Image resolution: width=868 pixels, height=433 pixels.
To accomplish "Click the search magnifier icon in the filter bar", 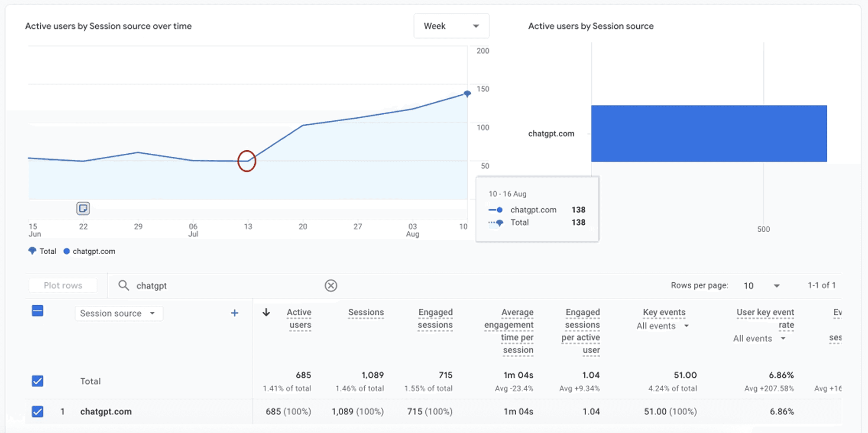I will [x=123, y=285].
